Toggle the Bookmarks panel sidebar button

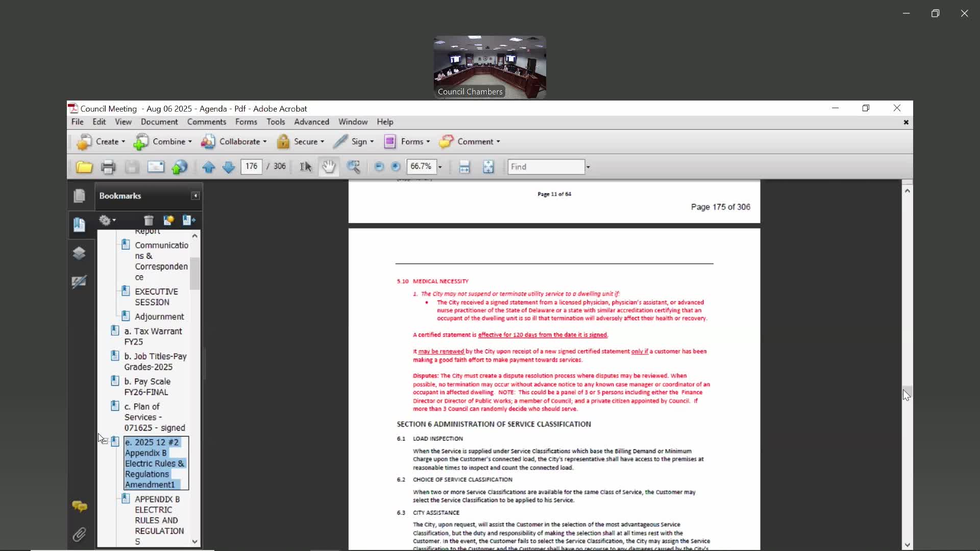[79, 224]
